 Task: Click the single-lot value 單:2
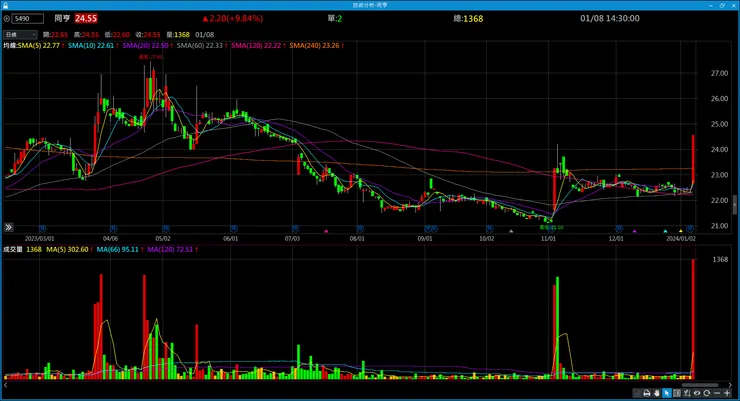(335, 18)
